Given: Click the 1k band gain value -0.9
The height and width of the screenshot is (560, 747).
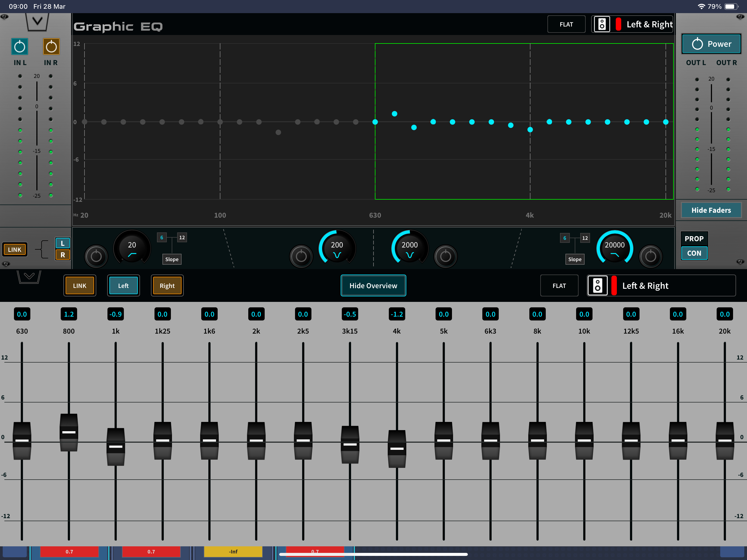Looking at the screenshot, I should point(115,314).
